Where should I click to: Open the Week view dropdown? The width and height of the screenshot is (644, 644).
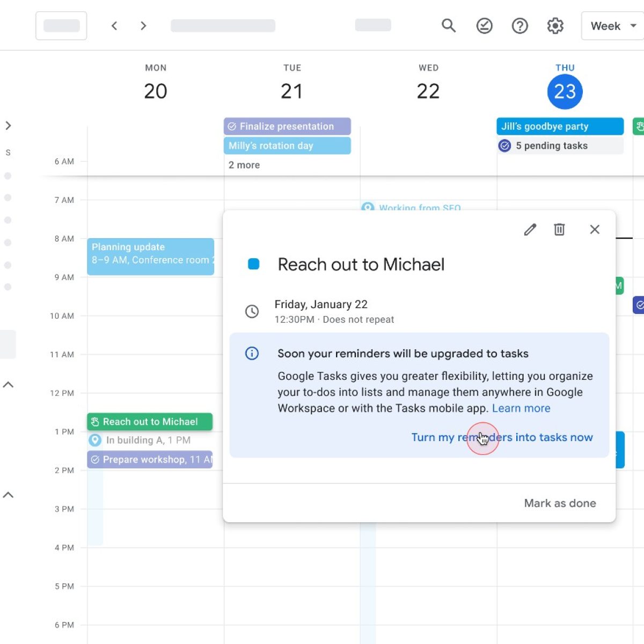612,26
